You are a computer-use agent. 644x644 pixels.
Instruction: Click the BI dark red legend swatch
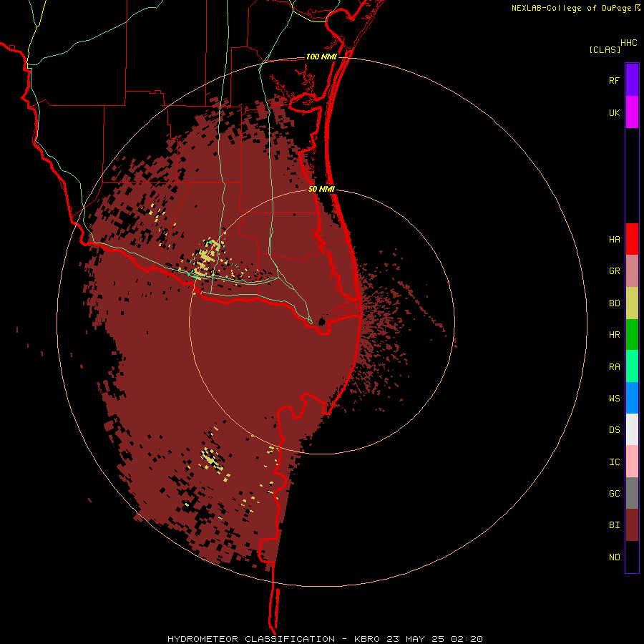pyautogui.click(x=632, y=525)
